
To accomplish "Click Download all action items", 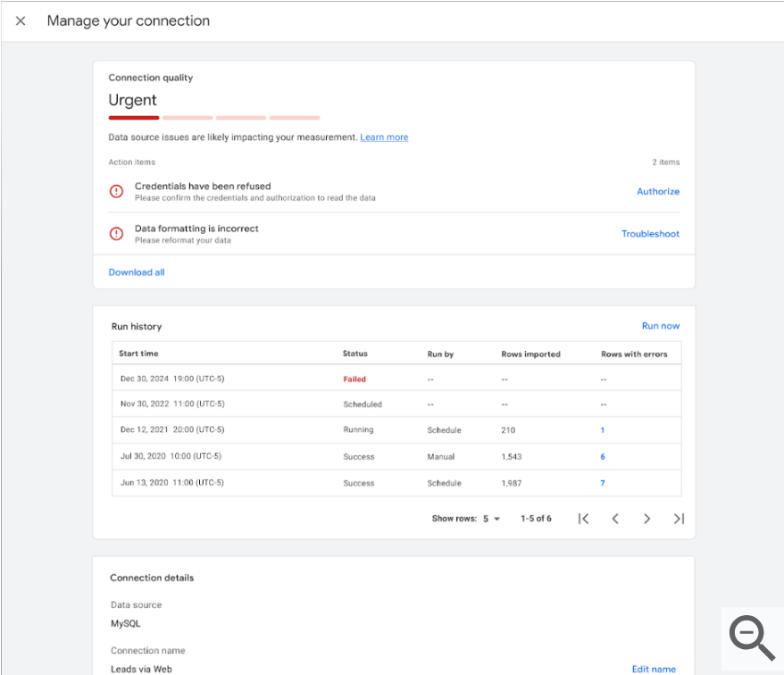I will 137,272.
